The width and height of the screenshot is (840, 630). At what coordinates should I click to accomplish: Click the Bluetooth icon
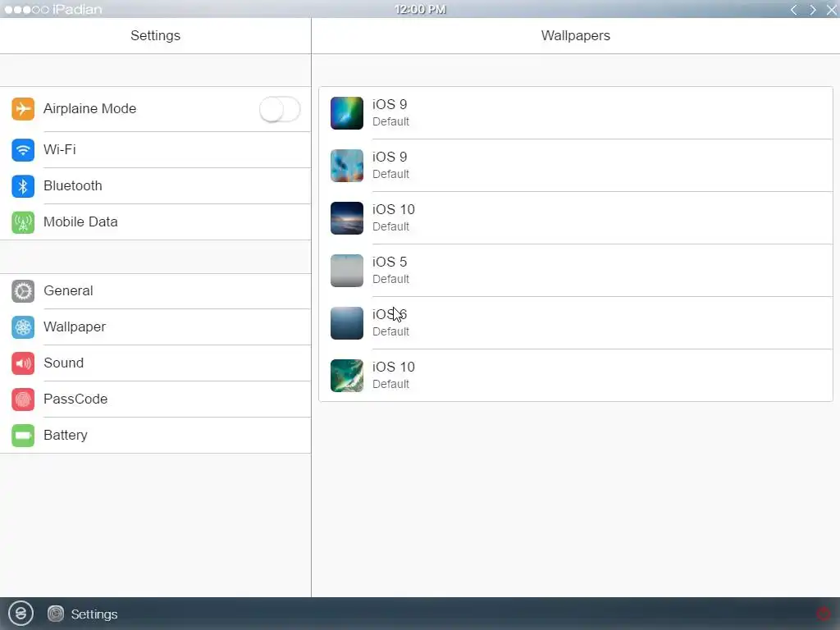tap(23, 186)
